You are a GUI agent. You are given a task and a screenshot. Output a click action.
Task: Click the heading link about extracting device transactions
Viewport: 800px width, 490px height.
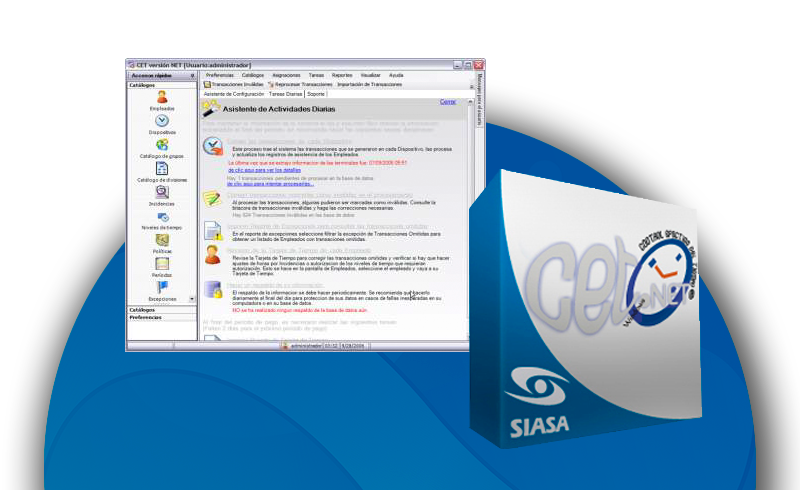pyautogui.click(x=289, y=141)
